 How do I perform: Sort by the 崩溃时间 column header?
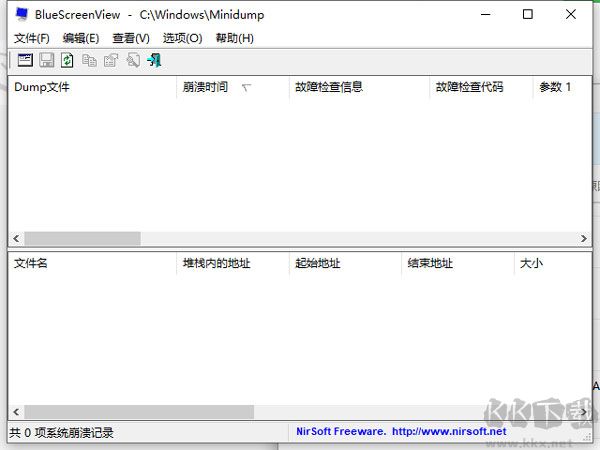click(233, 87)
